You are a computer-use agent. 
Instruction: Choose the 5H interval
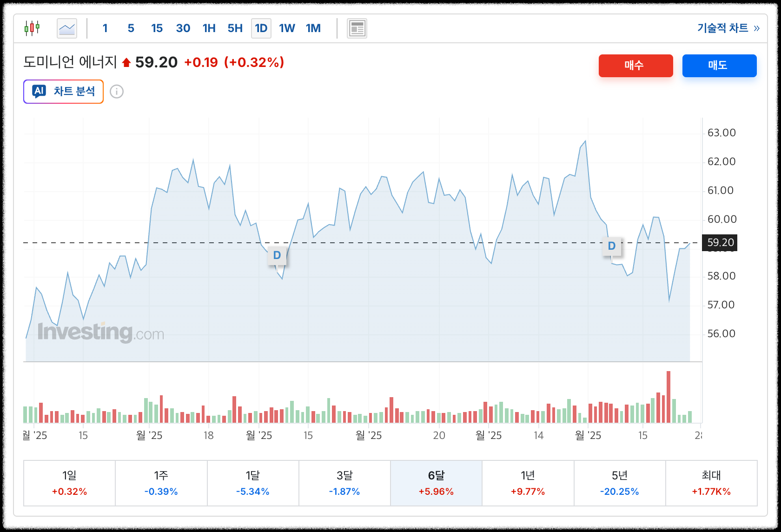point(235,28)
